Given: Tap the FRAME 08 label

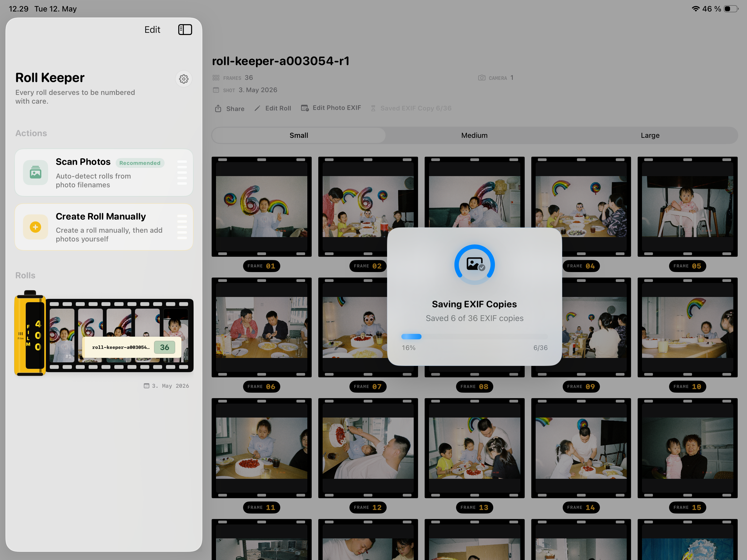Looking at the screenshot, I should [x=474, y=387].
